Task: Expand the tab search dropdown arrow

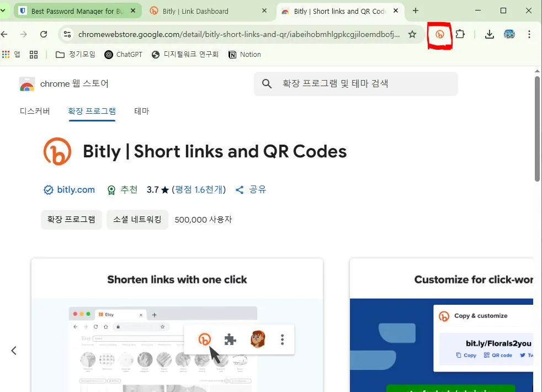Action: coord(3,10)
